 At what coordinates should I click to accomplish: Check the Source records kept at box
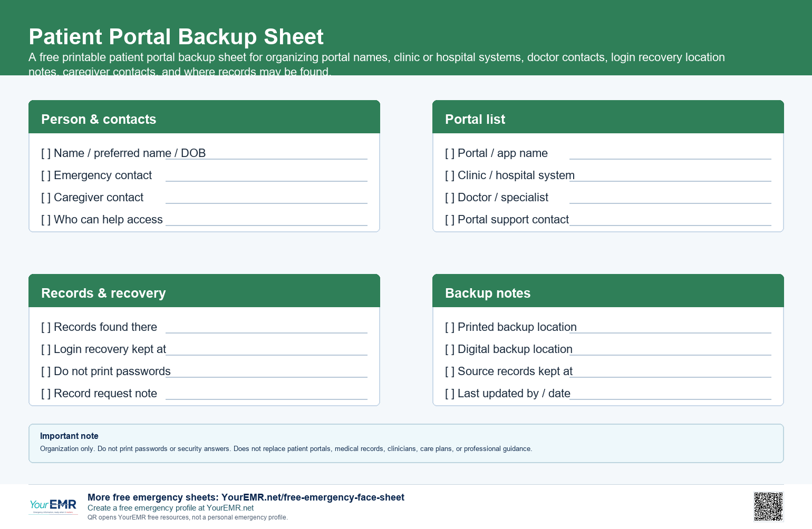point(450,371)
